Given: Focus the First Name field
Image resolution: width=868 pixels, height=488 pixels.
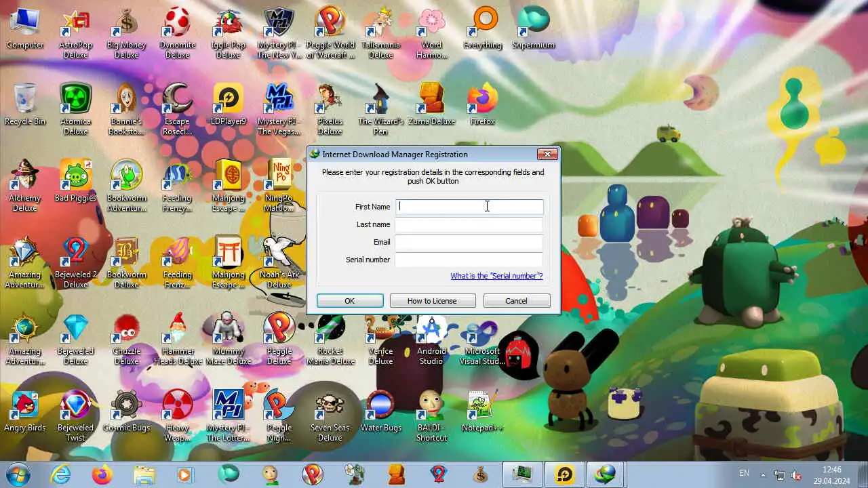Looking at the screenshot, I should 469,207.
